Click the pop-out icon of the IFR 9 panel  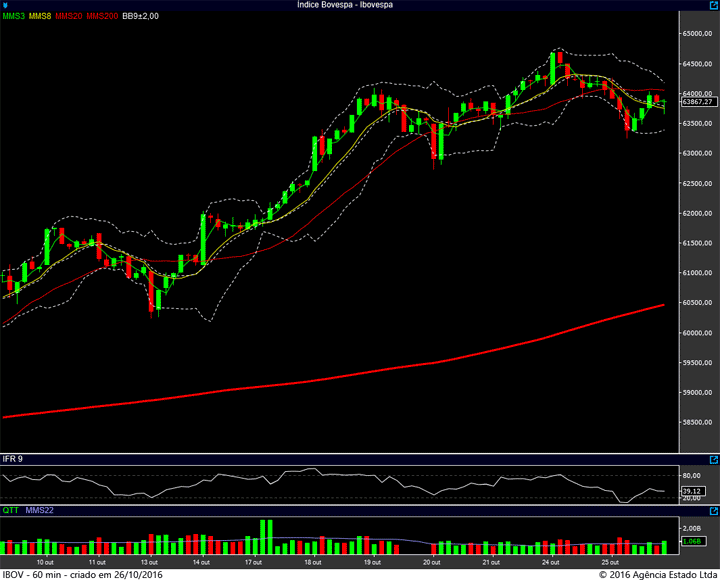tap(714, 460)
